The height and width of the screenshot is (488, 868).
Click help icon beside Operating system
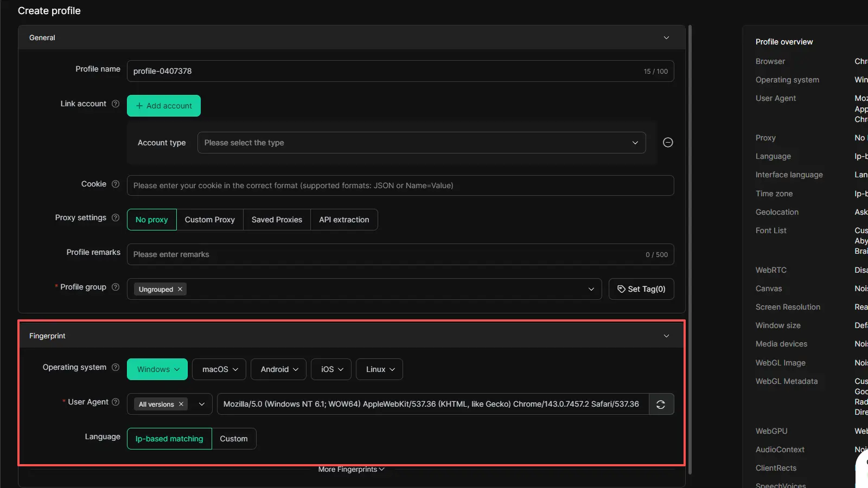click(116, 368)
